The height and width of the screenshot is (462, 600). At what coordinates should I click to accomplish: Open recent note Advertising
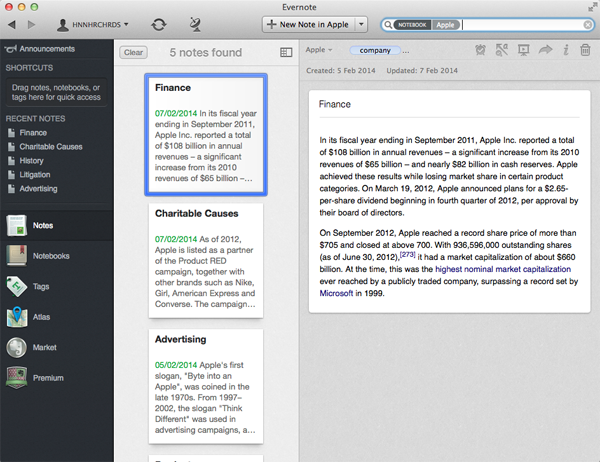38,189
